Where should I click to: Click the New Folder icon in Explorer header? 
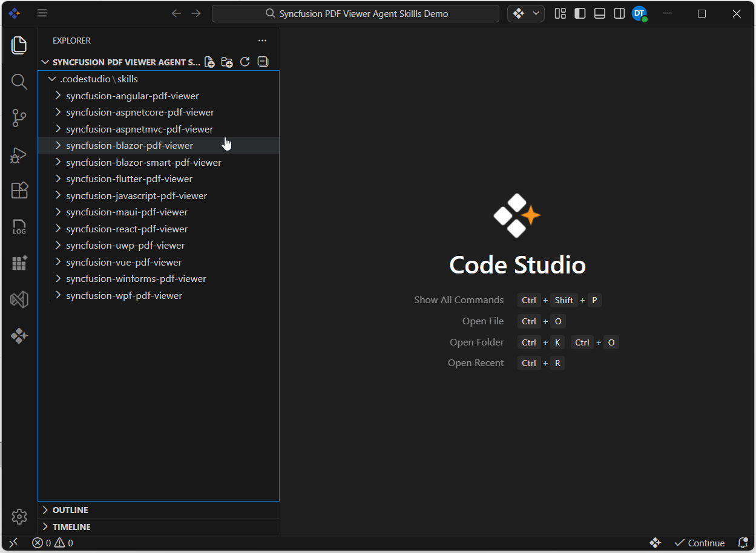coord(227,62)
